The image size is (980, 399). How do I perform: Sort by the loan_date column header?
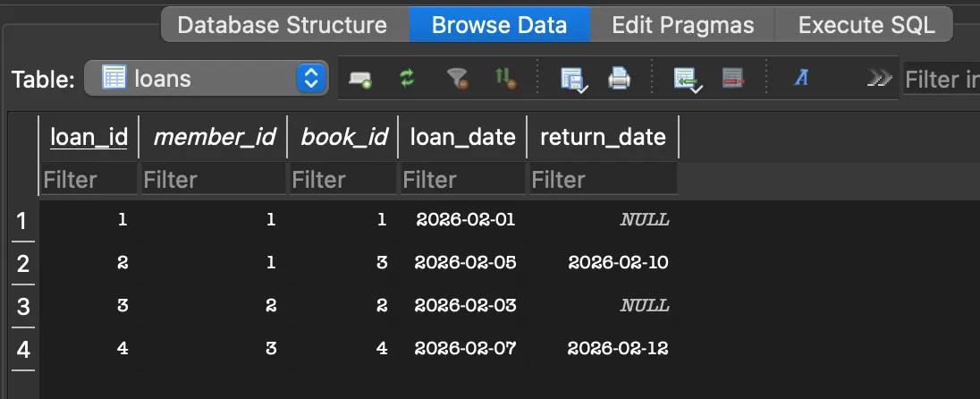pos(462,137)
